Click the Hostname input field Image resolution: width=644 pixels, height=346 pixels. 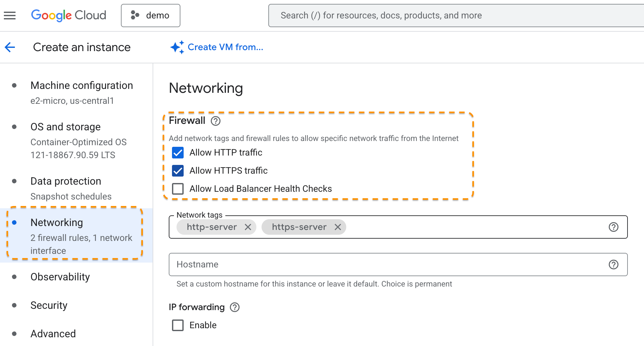[x=388, y=265]
